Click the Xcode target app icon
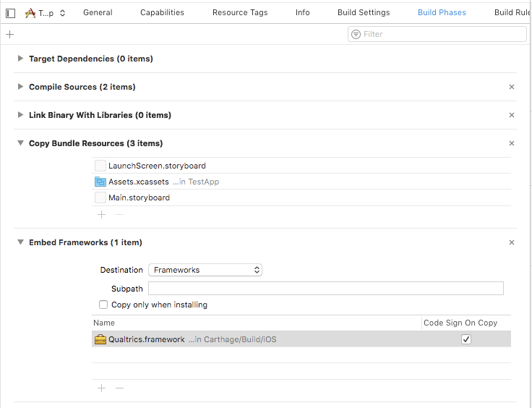This screenshot has width=532, height=408. [x=30, y=13]
